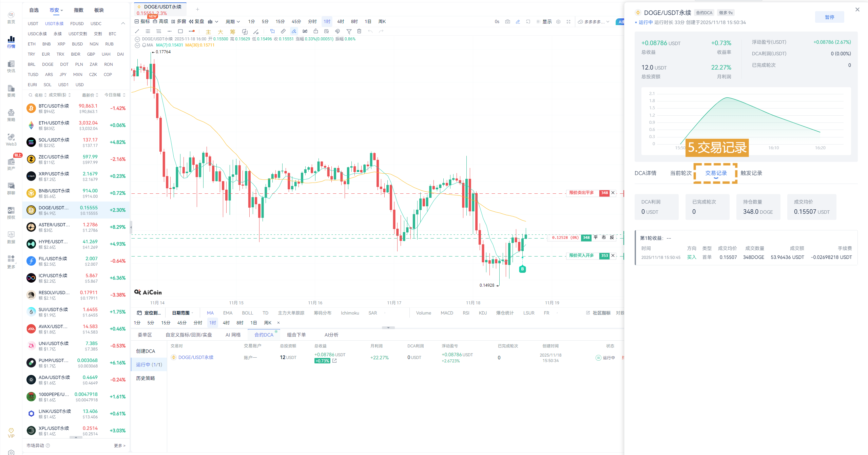
Task: Click the lock drawings icon
Action: 316,31
